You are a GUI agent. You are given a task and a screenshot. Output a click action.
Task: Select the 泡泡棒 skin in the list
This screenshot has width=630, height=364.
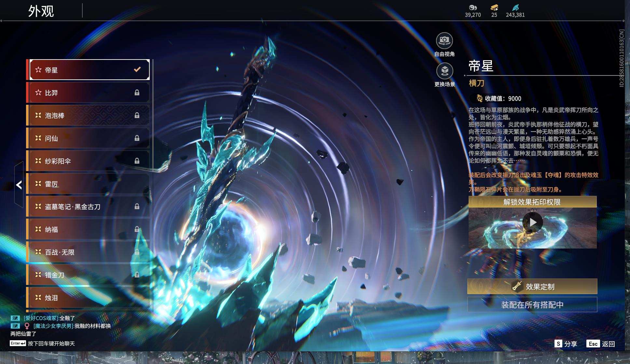pos(89,115)
